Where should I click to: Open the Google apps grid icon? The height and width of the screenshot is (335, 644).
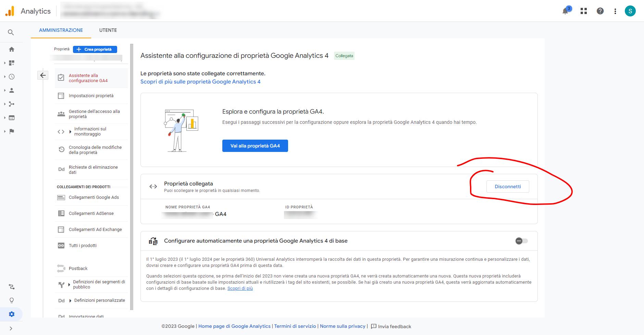click(584, 11)
